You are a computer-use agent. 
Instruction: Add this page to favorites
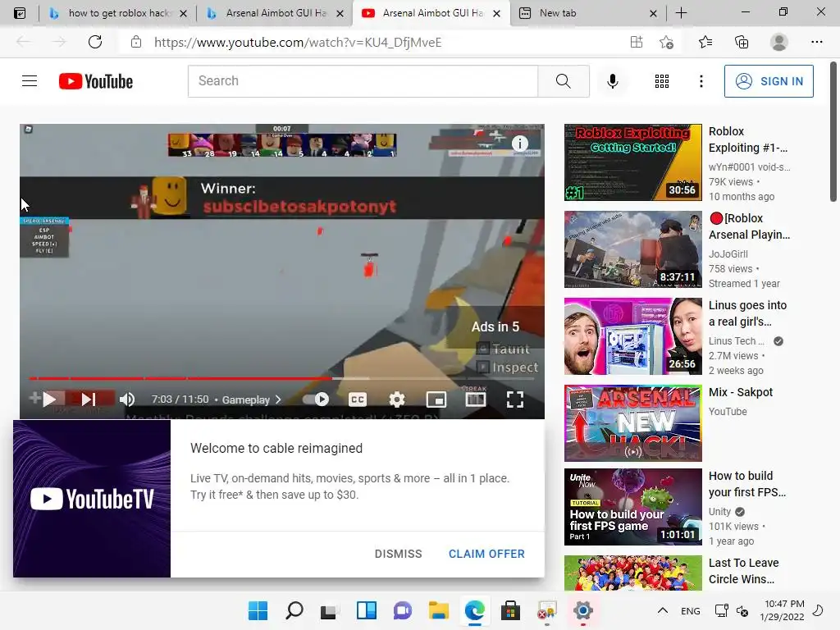coord(666,42)
